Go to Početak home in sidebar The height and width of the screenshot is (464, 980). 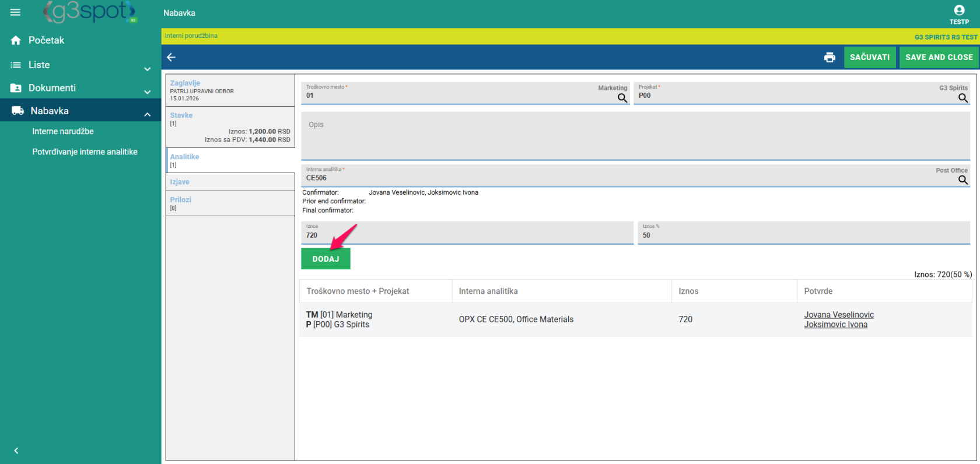click(x=47, y=40)
